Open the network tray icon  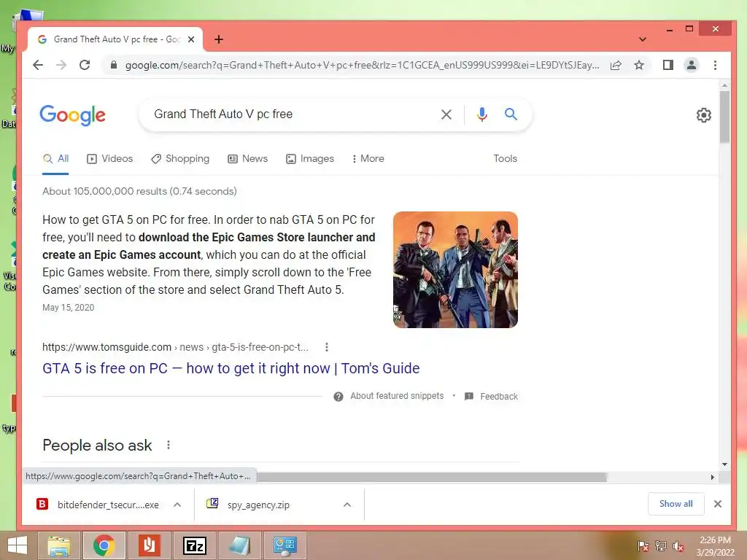(661, 545)
